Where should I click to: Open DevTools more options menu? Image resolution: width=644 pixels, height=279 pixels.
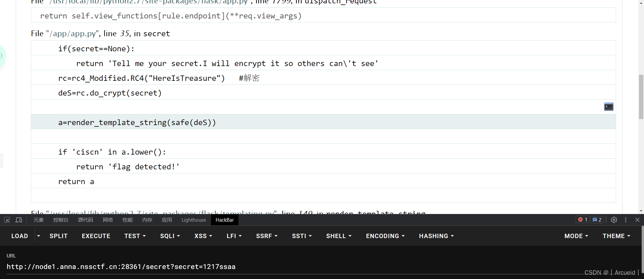(626, 220)
